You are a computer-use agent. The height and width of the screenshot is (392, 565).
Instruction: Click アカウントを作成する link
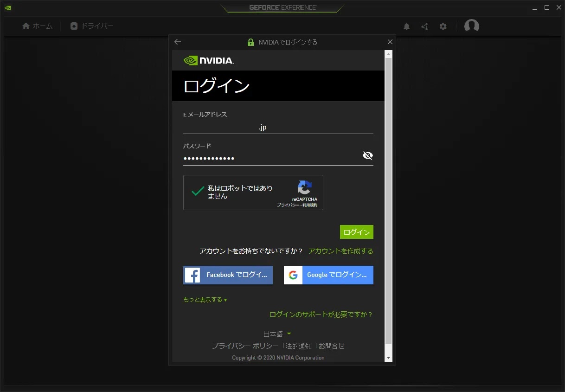pyautogui.click(x=341, y=251)
